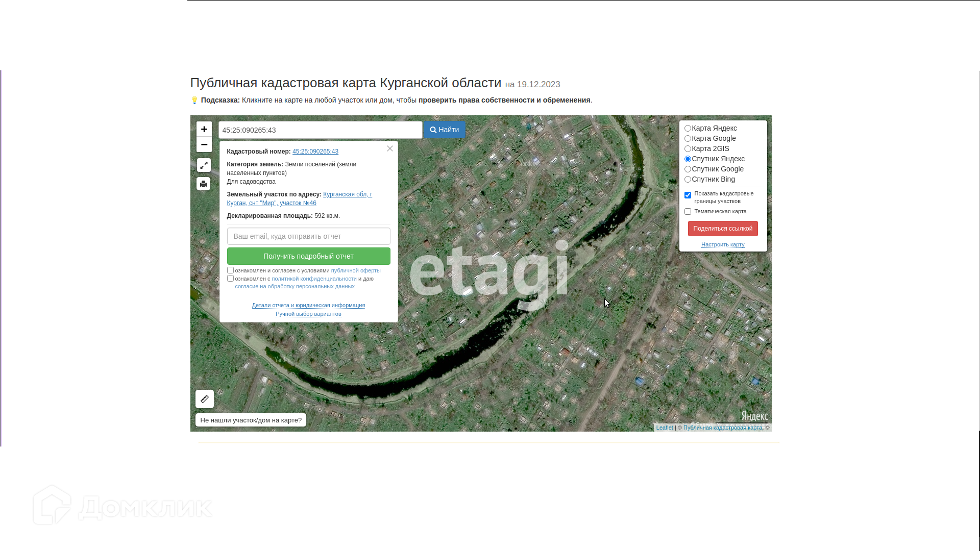Click email input field for report
The width and height of the screenshot is (980, 551).
(308, 237)
